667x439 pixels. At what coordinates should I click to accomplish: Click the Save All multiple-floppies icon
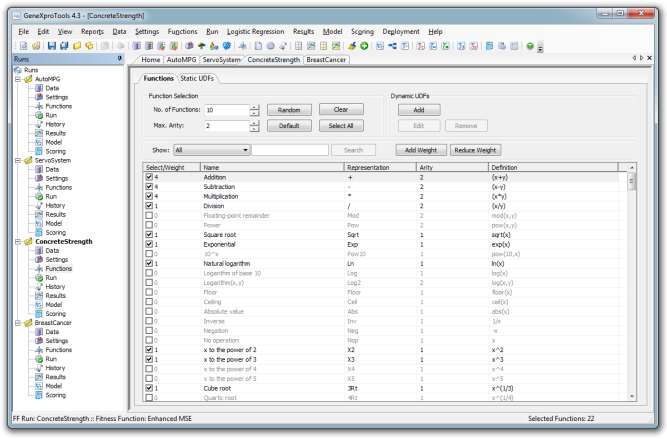[64, 46]
